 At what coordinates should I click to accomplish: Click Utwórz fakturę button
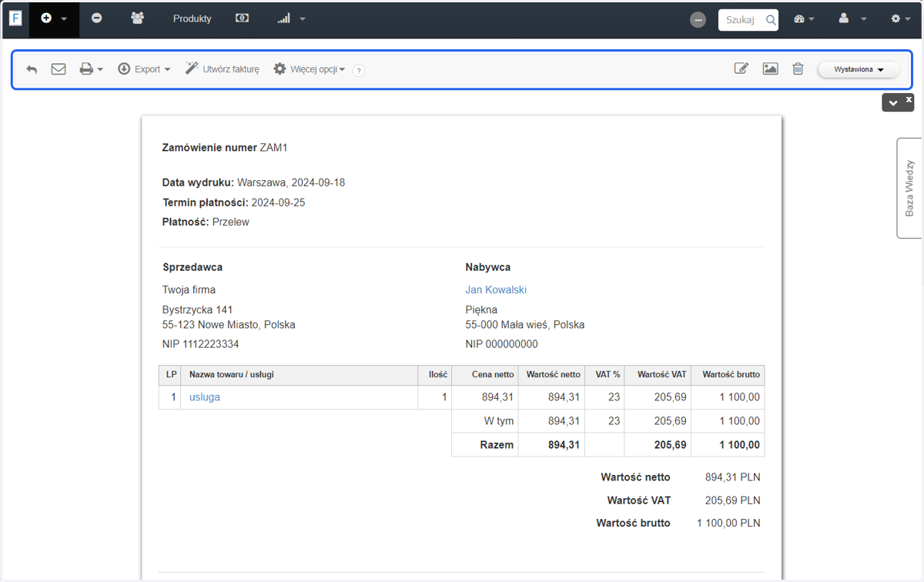(223, 69)
